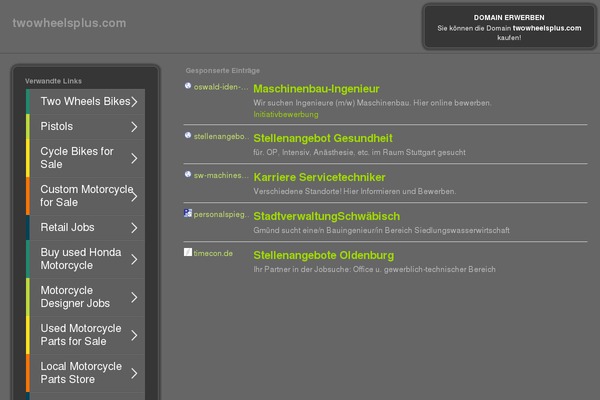Viewport: 600px width, 400px height.
Task: Click the text 'Ihr Partner in der Jobsuche'
Action: coord(302,269)
